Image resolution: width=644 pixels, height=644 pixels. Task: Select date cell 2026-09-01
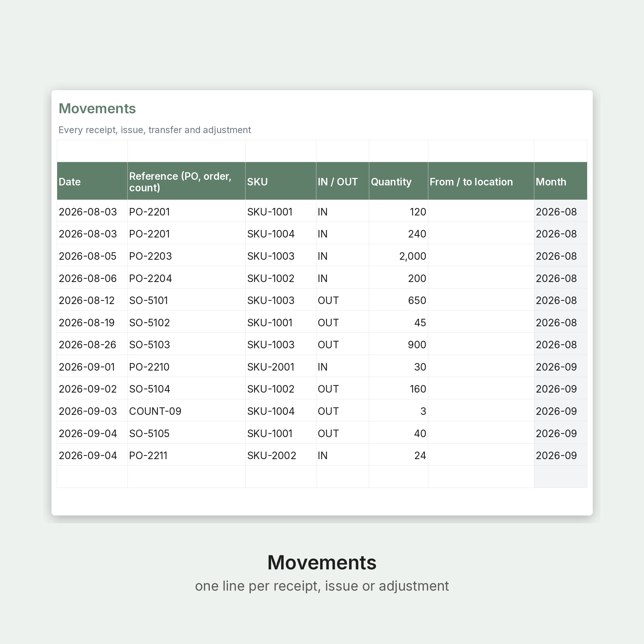92,366
